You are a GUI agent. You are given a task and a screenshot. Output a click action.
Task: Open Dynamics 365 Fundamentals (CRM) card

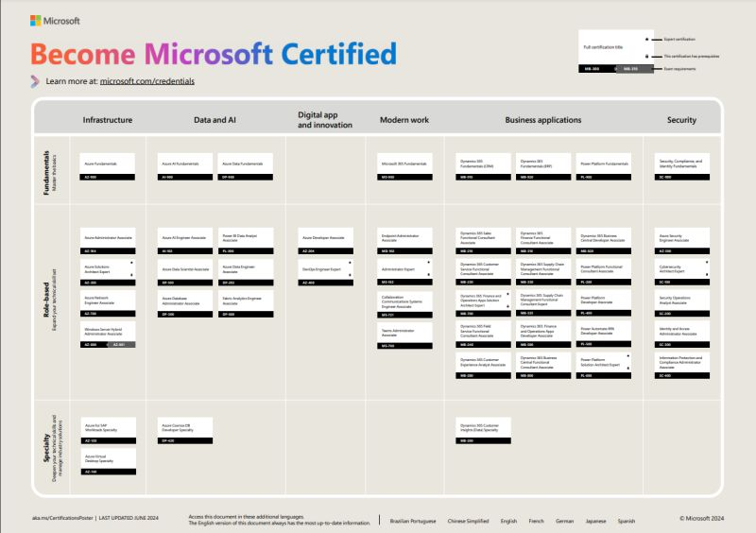point(483,167)
